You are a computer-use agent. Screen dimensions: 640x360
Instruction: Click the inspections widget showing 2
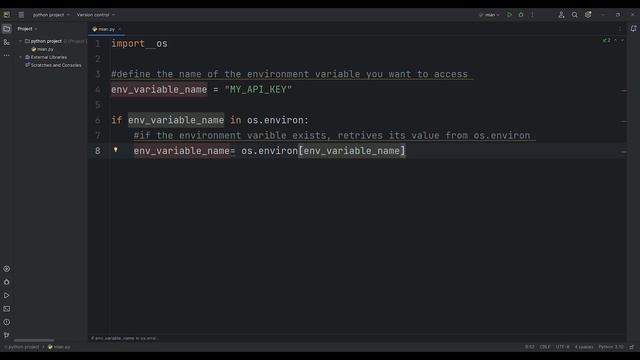pyautogui.click(x=607, y=40)
